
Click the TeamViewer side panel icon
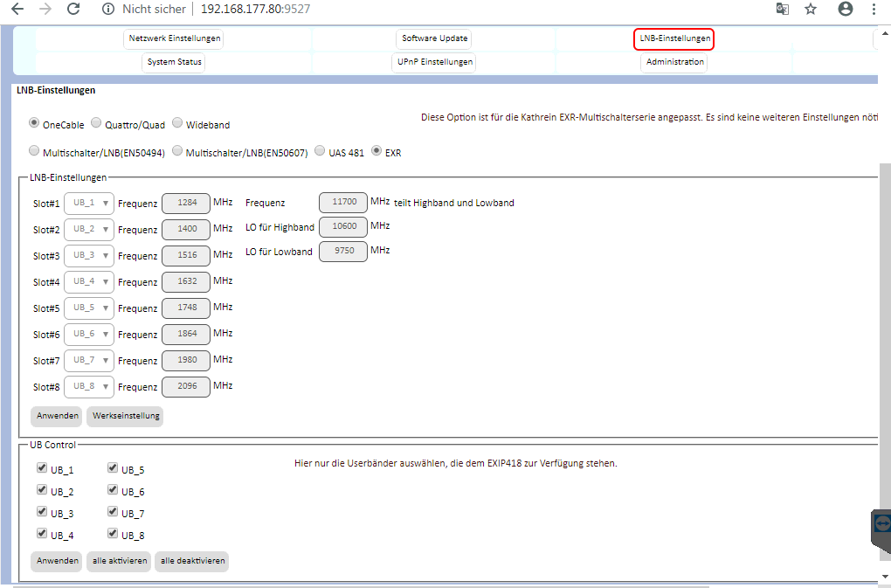click(881, 524)
